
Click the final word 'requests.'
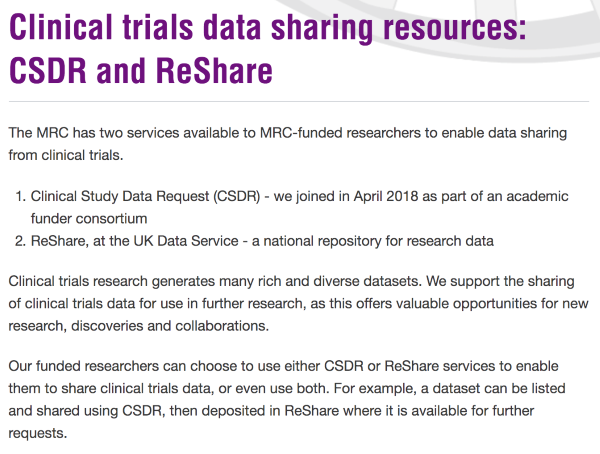[x=38, y=433]
